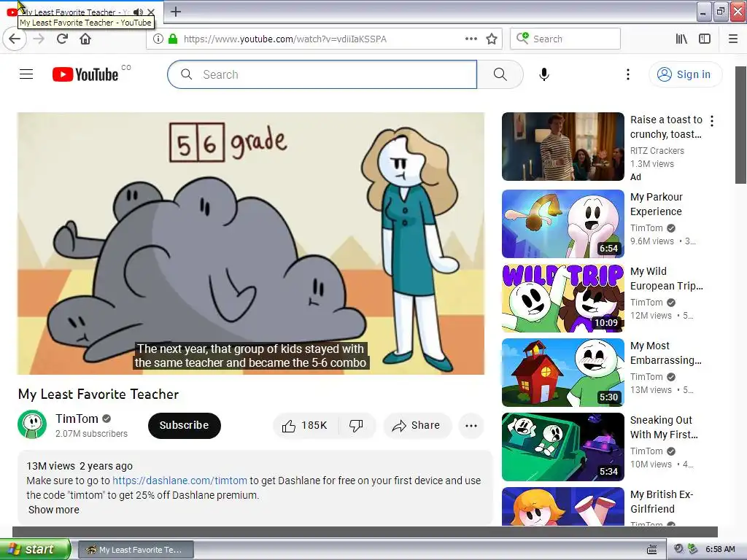Image resolution: width=747 pixels, height=560 pixels.
Task: Open the YouTube guide hamburger menu
Action: point(26,74)
